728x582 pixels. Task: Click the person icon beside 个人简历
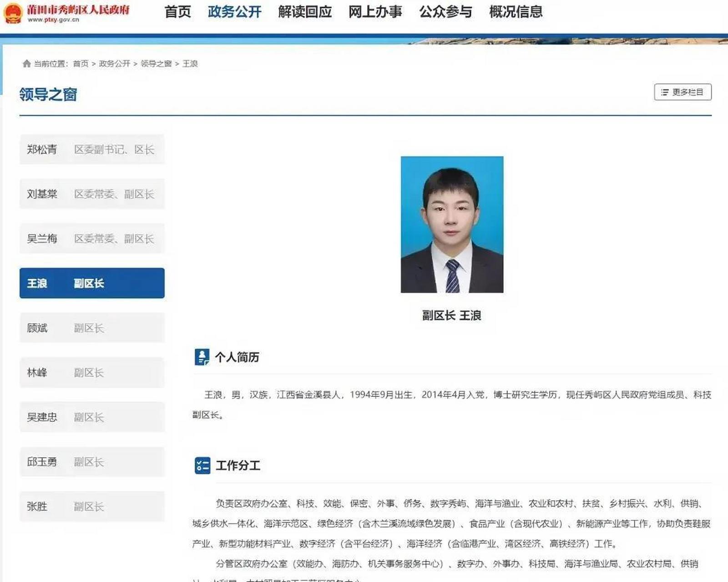[x=203, y=356]
